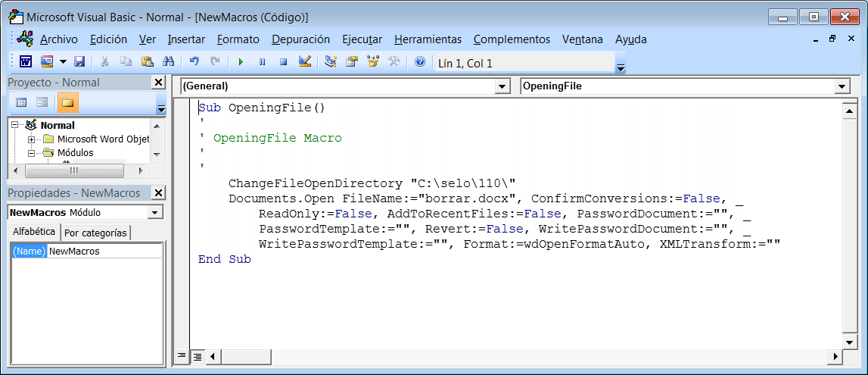868x375 pixels.
Task: Switch to the Alfabética tab
Action: pyautogui.click(x=34, y=232)
